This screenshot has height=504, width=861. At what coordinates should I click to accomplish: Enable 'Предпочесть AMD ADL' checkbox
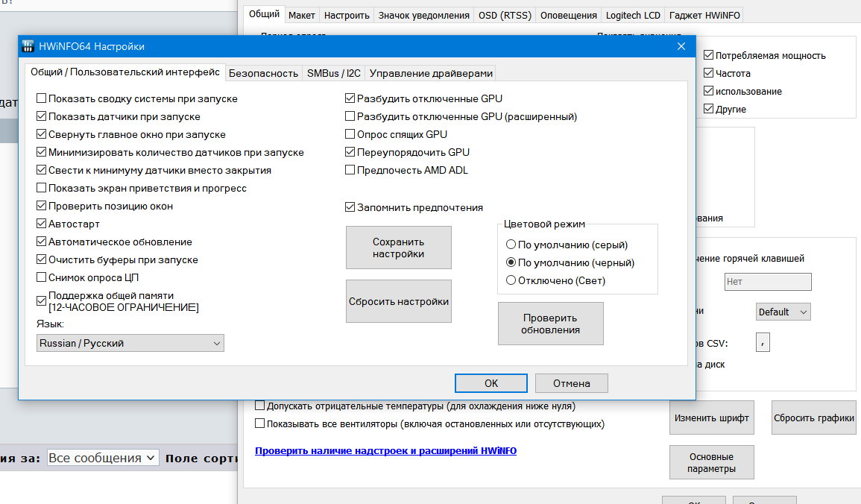[x=350, y=170]
